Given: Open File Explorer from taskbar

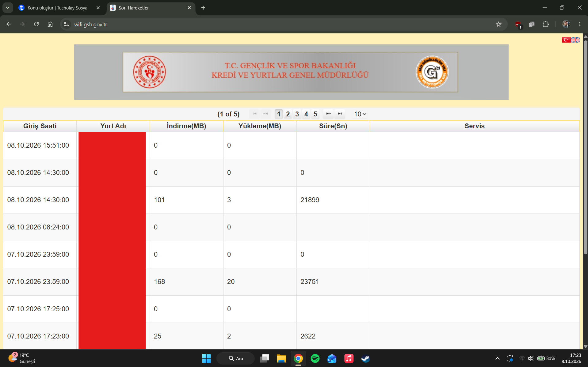Looking at the screenshot, I should click(281, 358).
